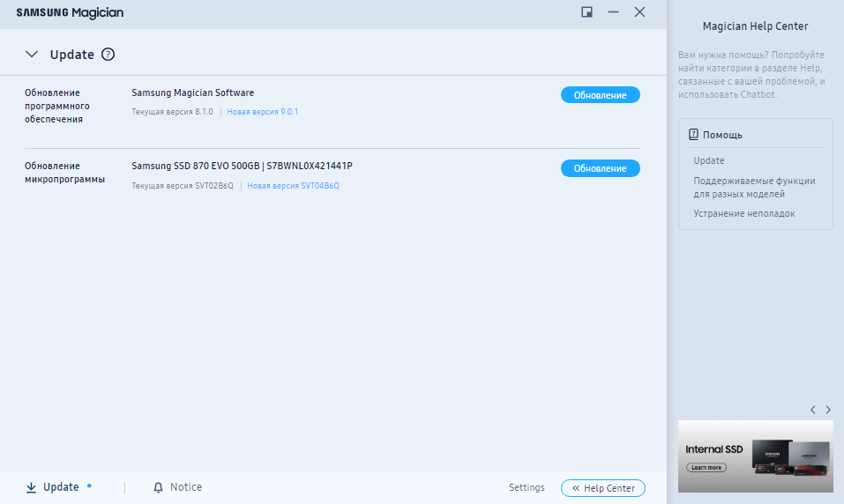This screenshot has width=844, height=504.
Task: Show the next banner with right arrow
Action: click(x=828, y=410)
